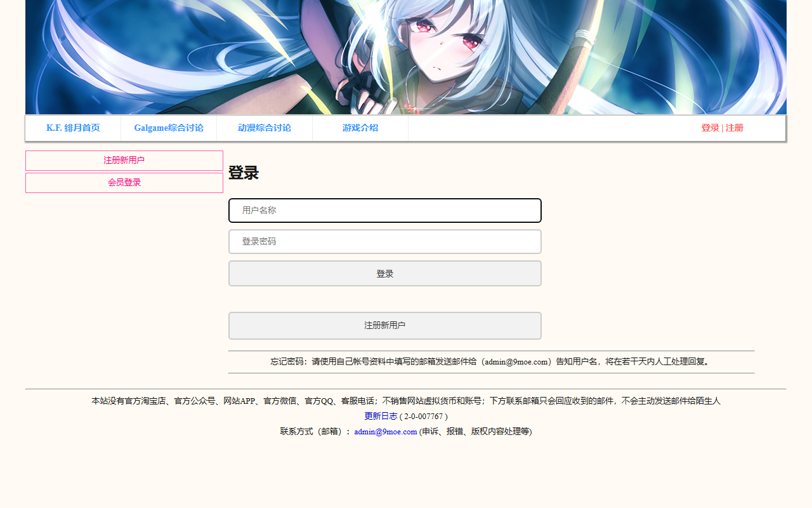
Task: Focus the 登录密码 input field
Action: (385, 241)
